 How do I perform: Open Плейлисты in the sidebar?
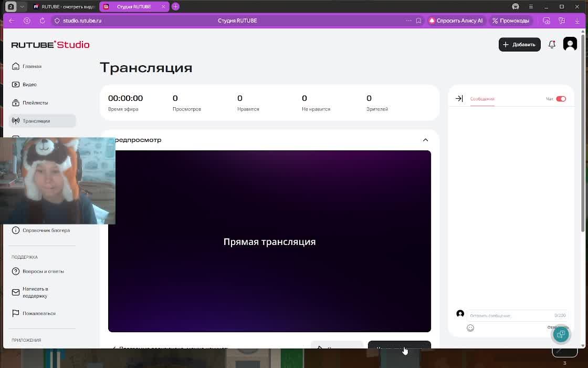coord(30,103)
